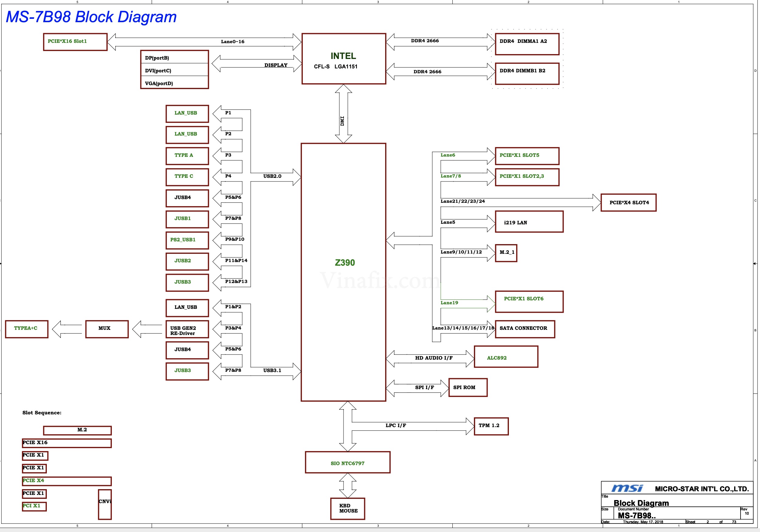
Task: Click the 'P1&P2' port label
Action: pyautogui.click(x=233, y=306)
